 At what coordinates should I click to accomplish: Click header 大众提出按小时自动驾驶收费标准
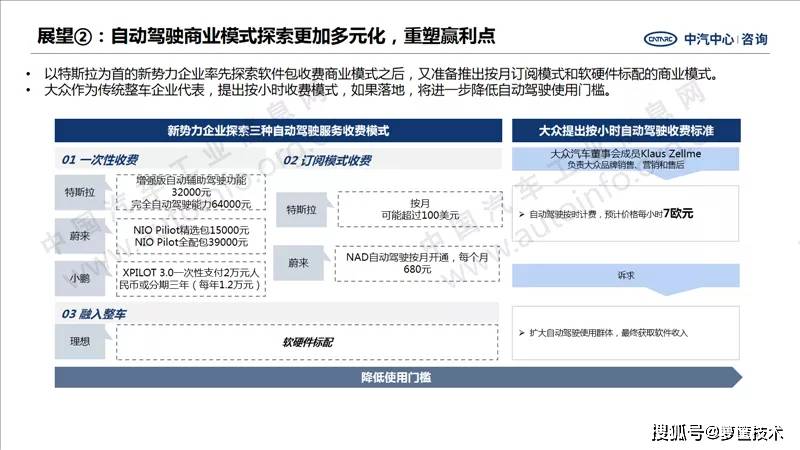click(x=626, y=131)
